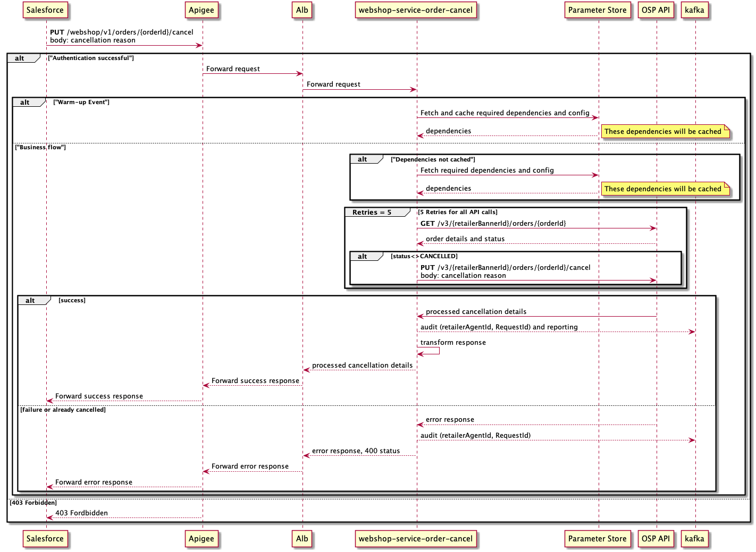Screen dimensions: 756x552
Task: Click the "Retries = 5" frame label
Action: 372,213
